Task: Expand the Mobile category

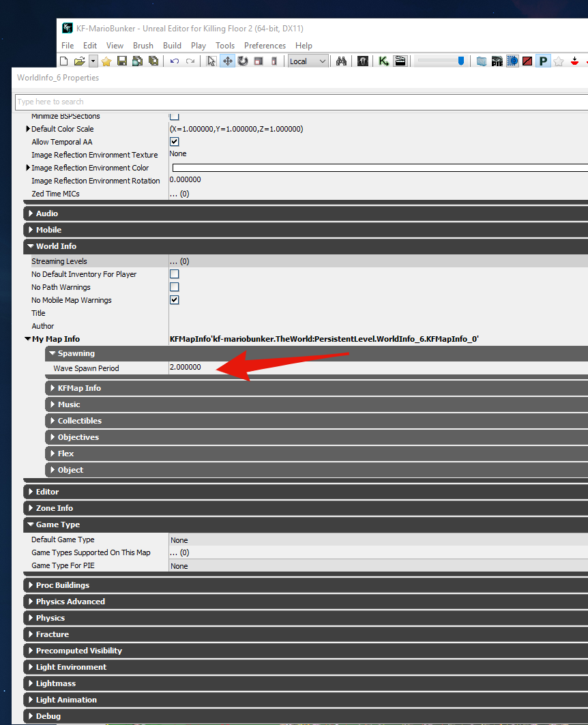Action: (31, 229)
